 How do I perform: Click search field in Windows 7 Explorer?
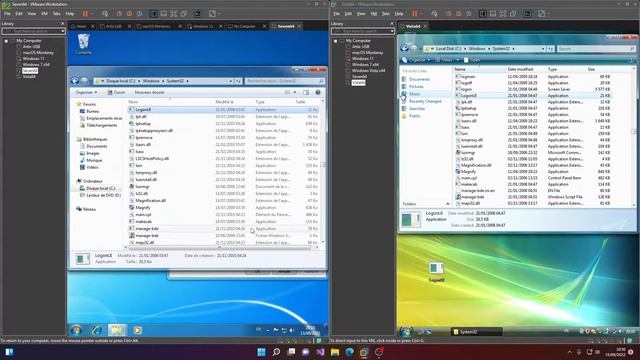click(x=284, y=81)
